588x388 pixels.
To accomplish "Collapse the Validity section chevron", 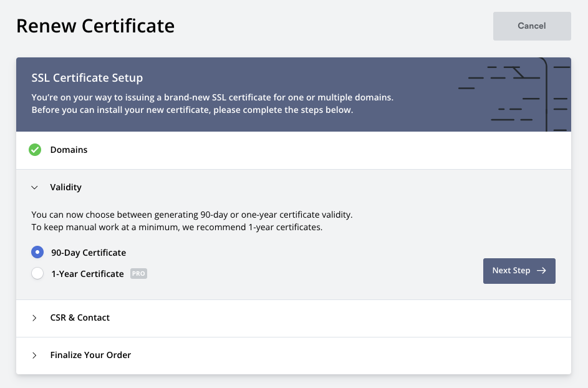I will click(x=35, y=187).
